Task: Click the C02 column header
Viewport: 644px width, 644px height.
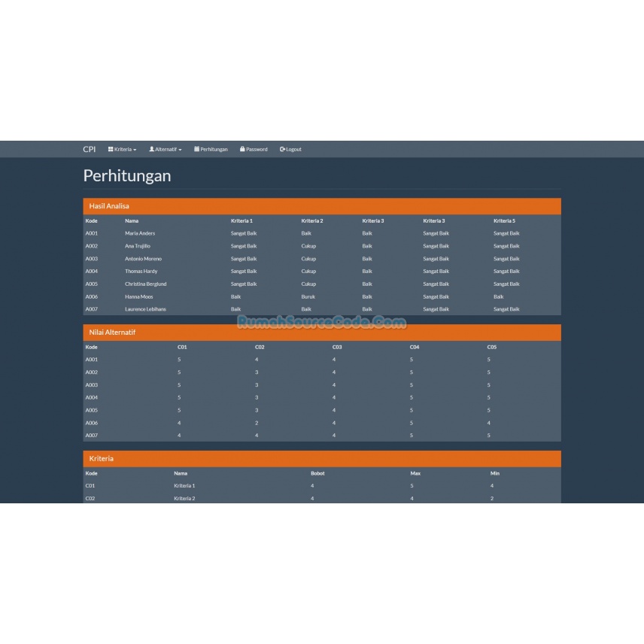Action: click(x=260, y=347)
